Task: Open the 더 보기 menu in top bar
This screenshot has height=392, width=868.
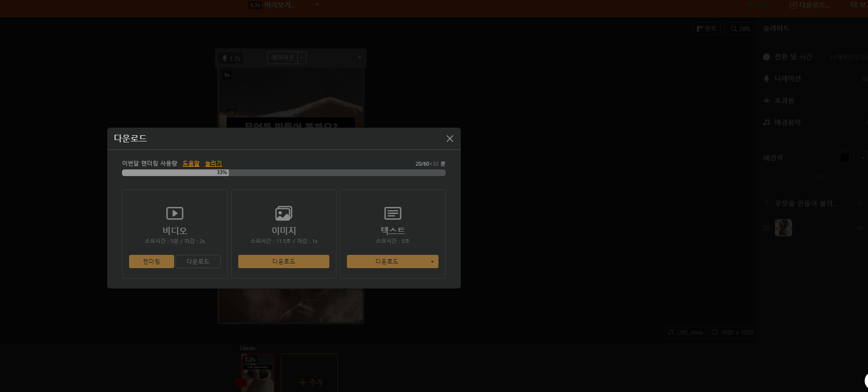Action: point(859,5)
